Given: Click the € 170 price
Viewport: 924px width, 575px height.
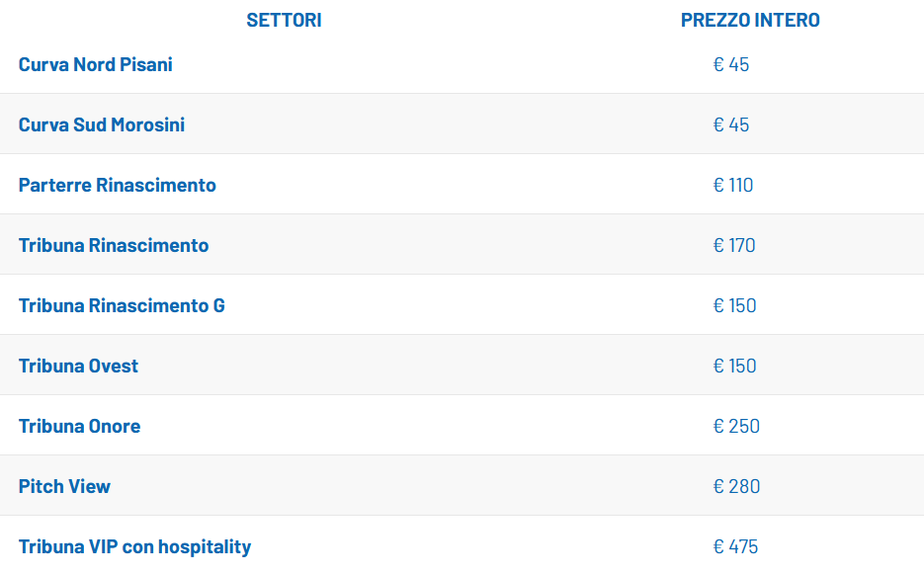Looking at the screenshot, I should point(734,245).
